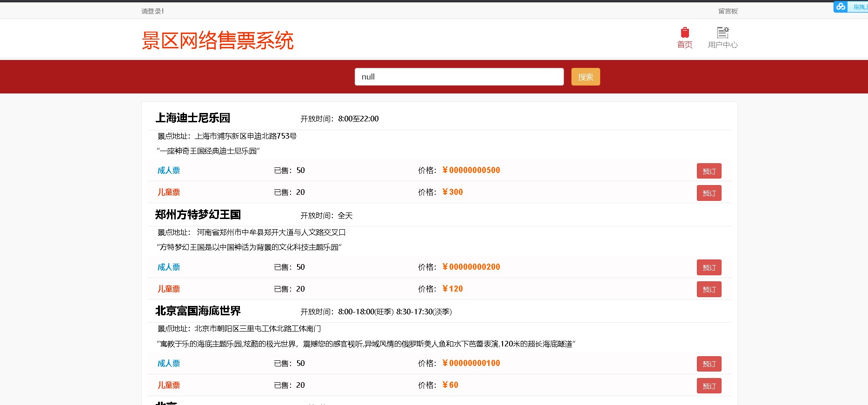Viewport: 868px width, 405px height.
Task: Go to 首页 via the red luggage icon
Action: tap(684, 33)
